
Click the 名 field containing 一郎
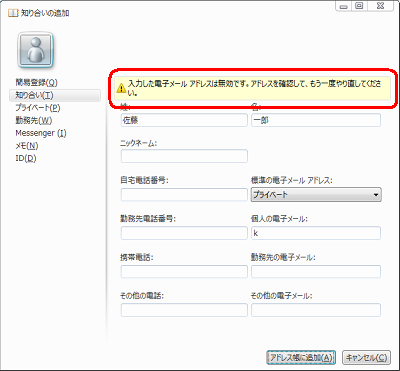point(316,120)
